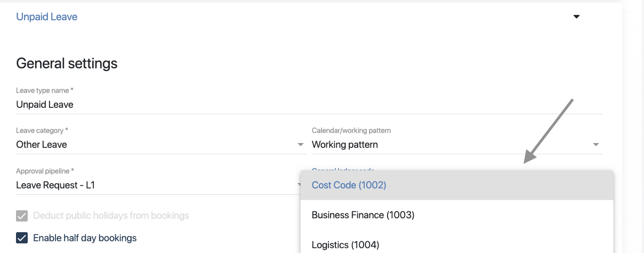This screenshot has width=644, height=253.
Task: Click the Leave type name input field
Action: pyautogui.click(x=309, y=105)
